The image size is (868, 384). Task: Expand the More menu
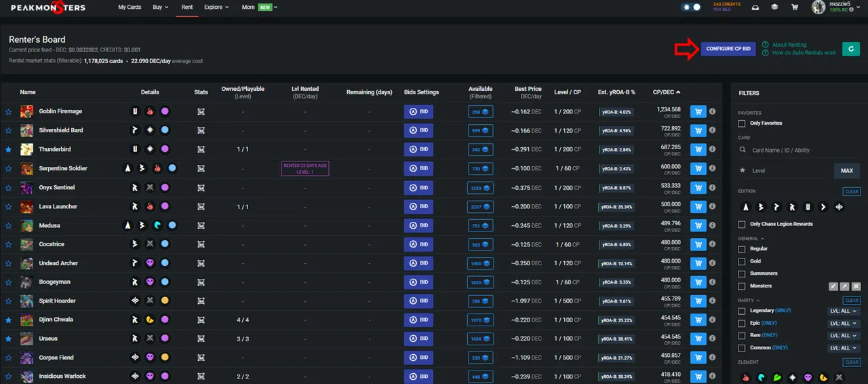[259, 7]
